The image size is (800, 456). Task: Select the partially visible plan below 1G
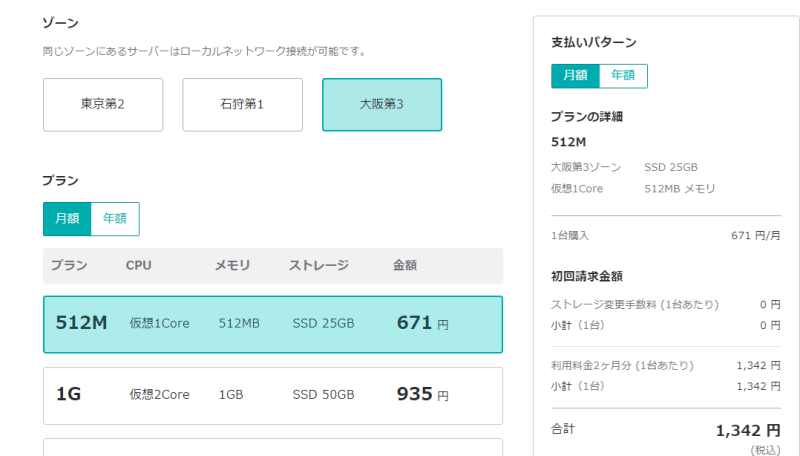[273, 447]
